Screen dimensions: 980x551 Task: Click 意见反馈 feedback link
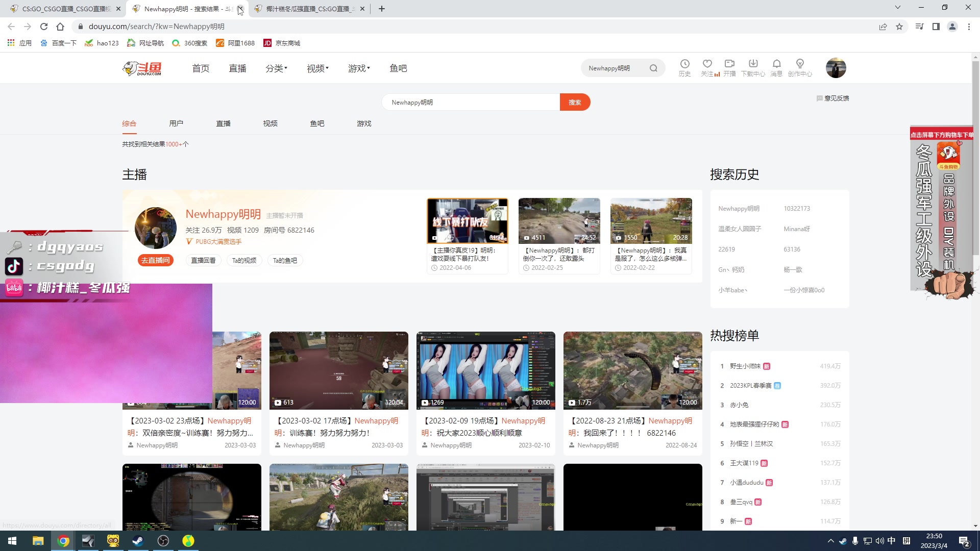coord(833,98)
